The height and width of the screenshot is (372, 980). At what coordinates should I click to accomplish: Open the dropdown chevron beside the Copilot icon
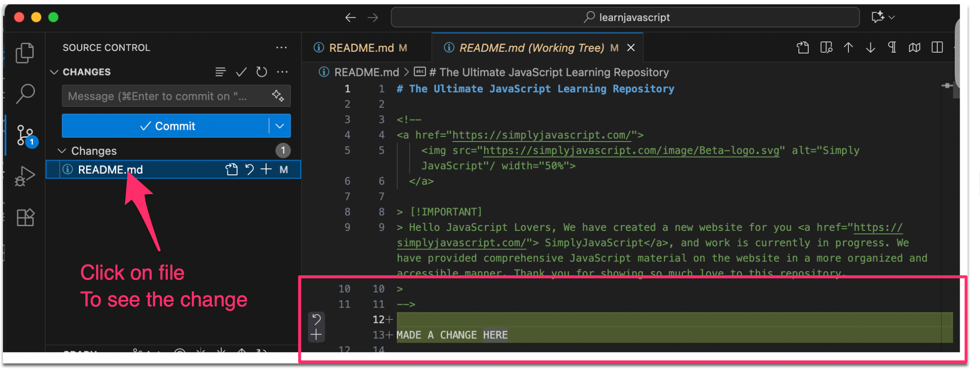tap(892, 17)
